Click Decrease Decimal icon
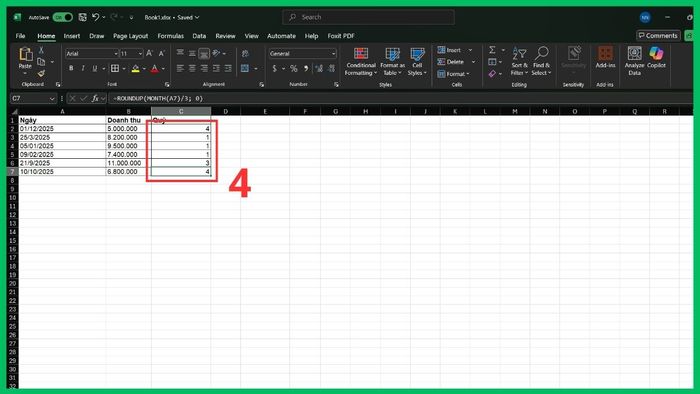Viewport: 700px width, 394px height. click(331, 68)
